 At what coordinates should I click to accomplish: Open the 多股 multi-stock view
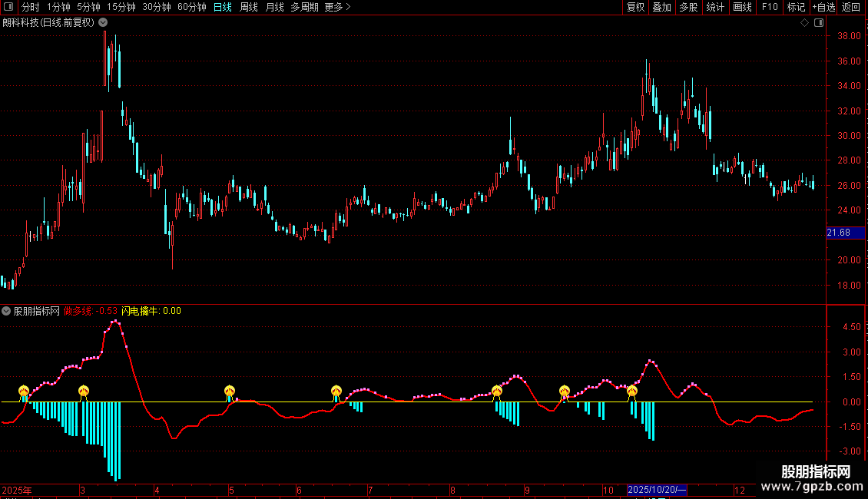[x=689, y=7]
